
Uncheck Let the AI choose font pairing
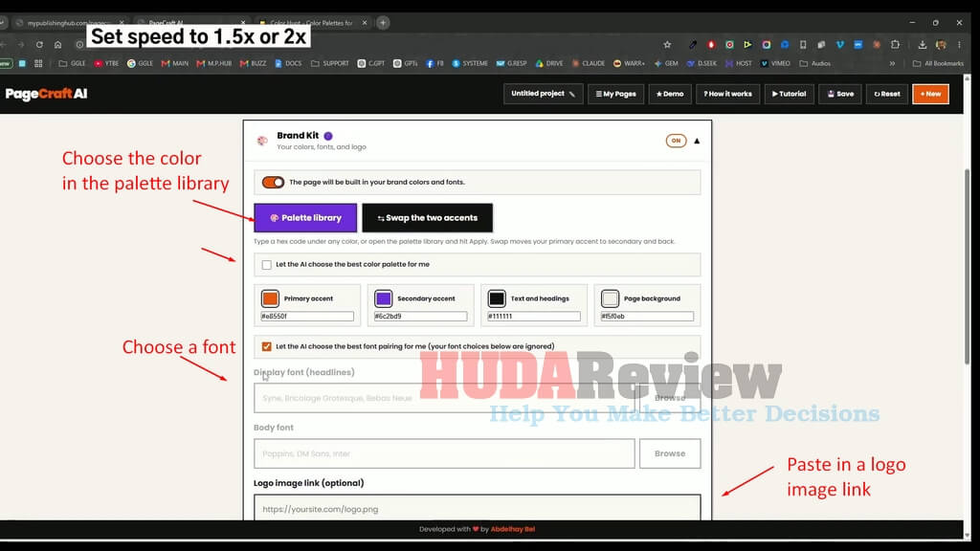point(267,346)
